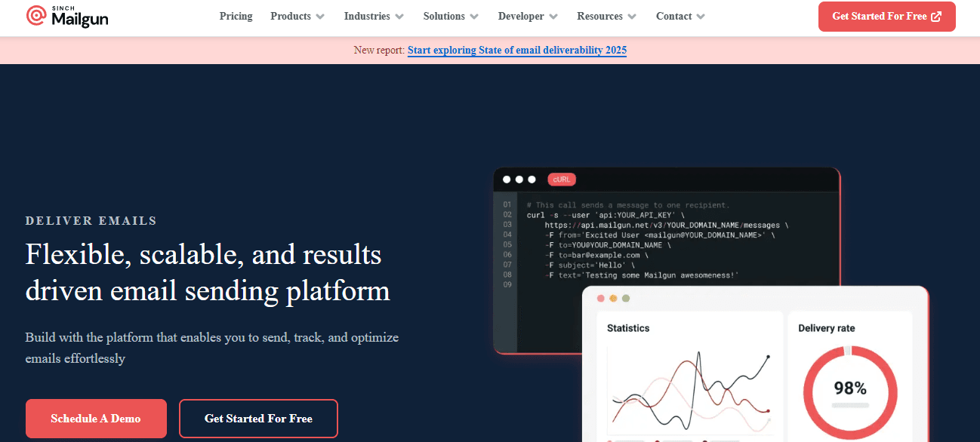The height and width of the screenshot is (442, 980).
Task: Click the top-right Get Started For Free button
Action: (x=886, y=17)
